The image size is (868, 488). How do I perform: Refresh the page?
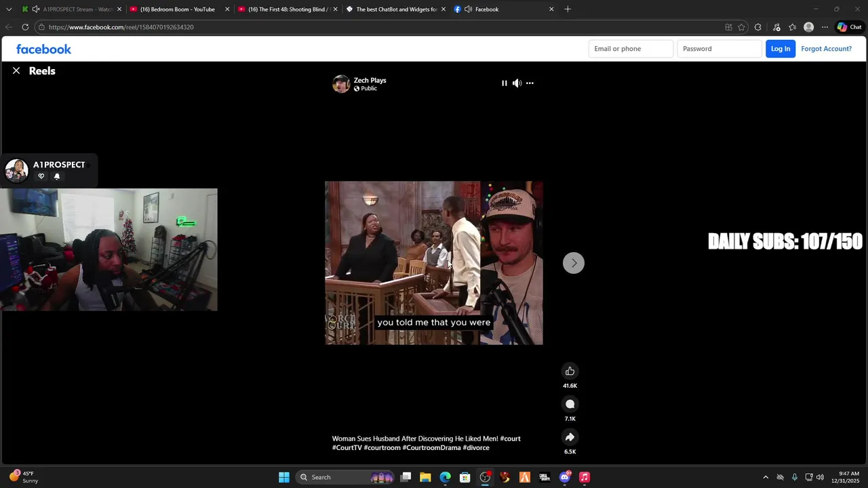pos(25,27)
